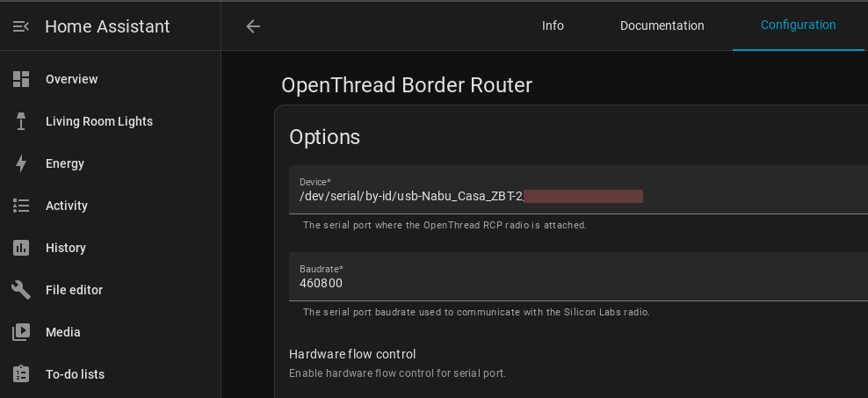Click the Activity list icon
Image resolution: width=868 pixels, height=398 pixels.
click(x=21, y=206)
